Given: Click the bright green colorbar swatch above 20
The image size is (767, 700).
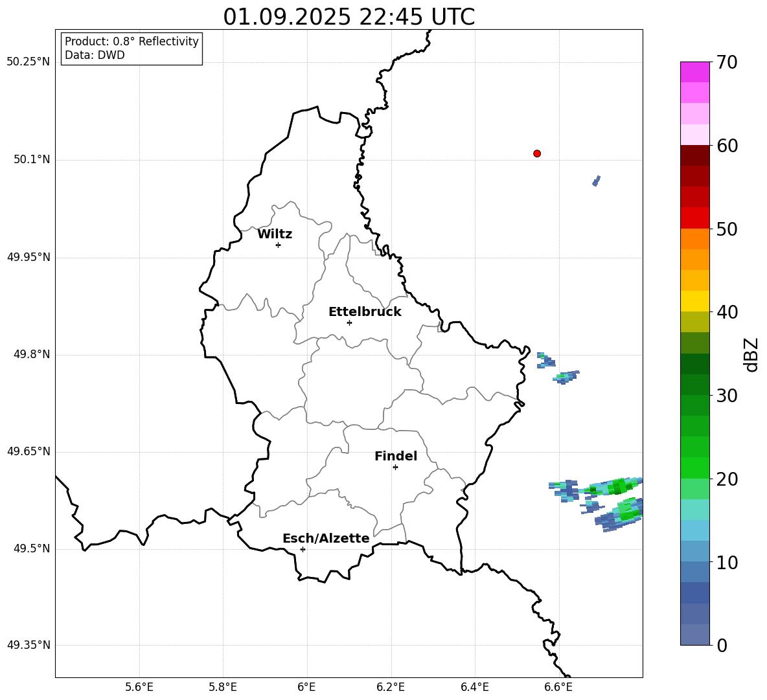Looking at the screenshot, I should 694,468.
